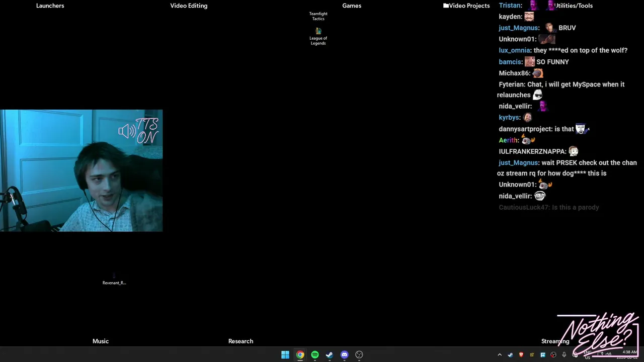This screenshot has height=362, width=644.
Task: Click the microphone tray icon
Action: click(564, 354)
